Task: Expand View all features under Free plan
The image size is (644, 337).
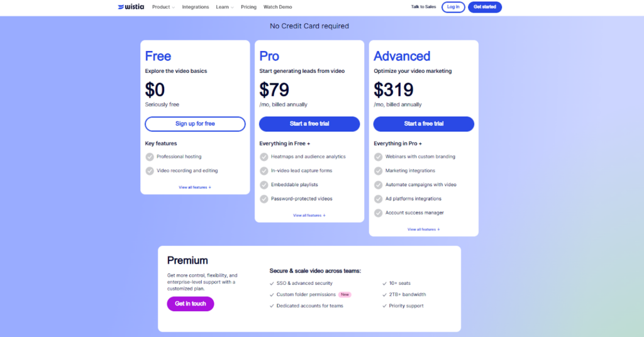Action: coord(195,187)
